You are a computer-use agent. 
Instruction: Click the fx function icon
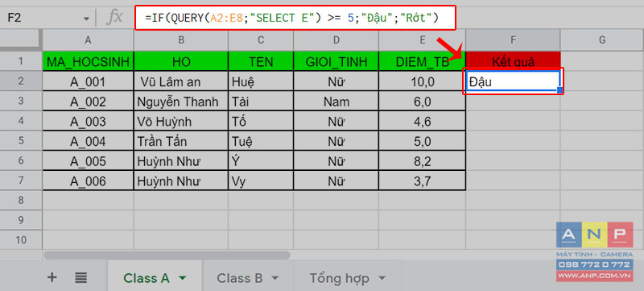tap(114, 18)
